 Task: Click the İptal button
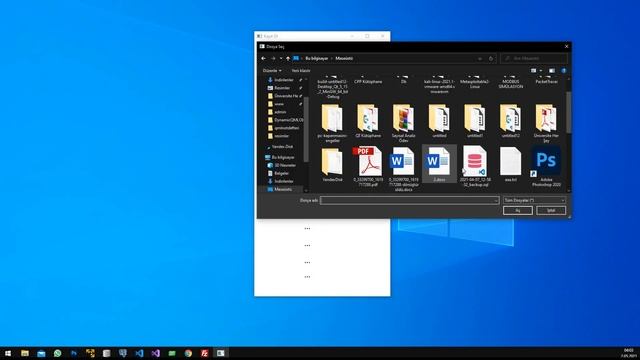coord(551,211)
